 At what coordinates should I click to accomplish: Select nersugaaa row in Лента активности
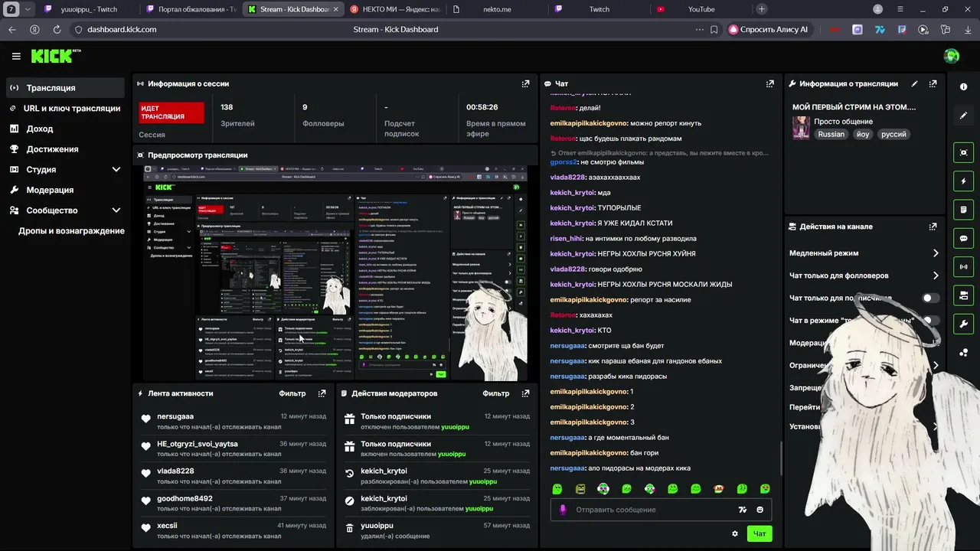[x=234, y=422]
